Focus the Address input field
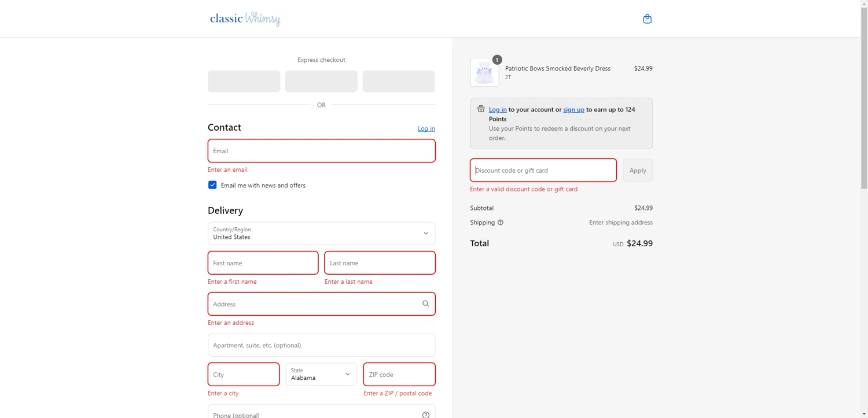Screen dimensions: 868x418 (321, 304)
